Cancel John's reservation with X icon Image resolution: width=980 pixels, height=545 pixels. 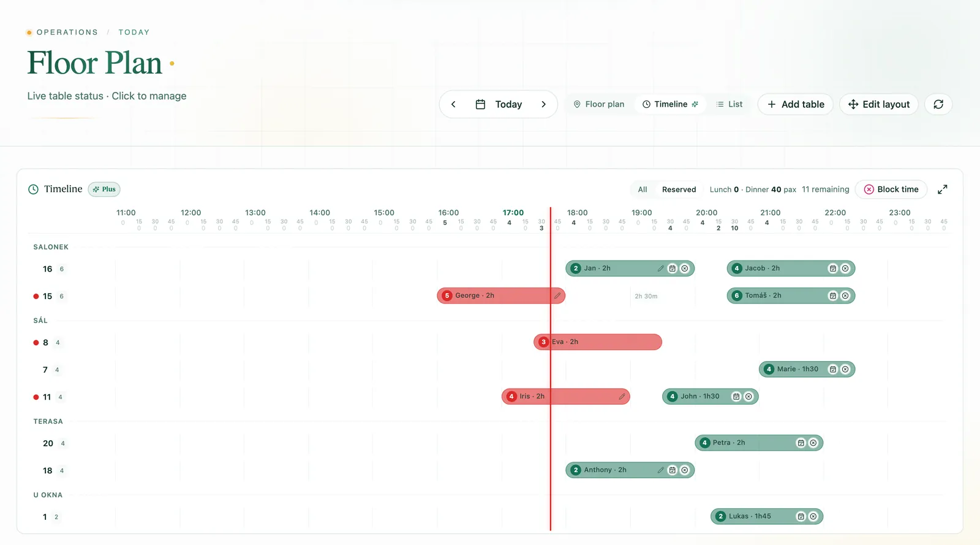(x=748, y=397)
